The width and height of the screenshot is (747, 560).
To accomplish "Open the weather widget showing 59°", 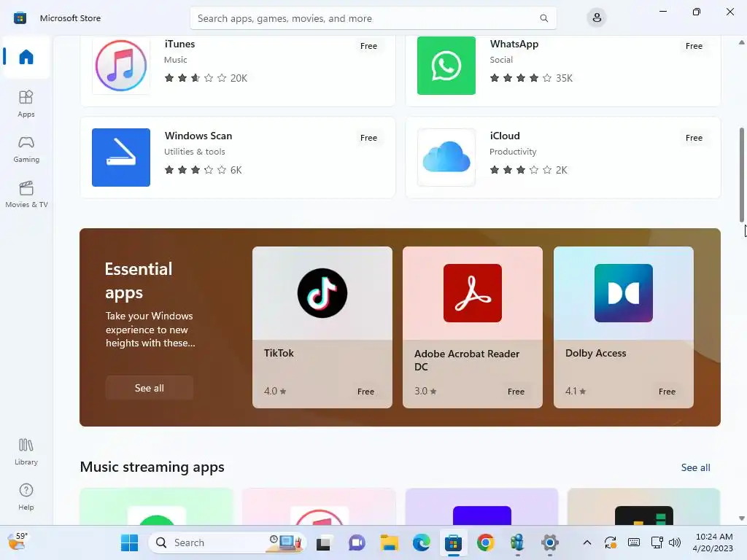I will point(18,542).
